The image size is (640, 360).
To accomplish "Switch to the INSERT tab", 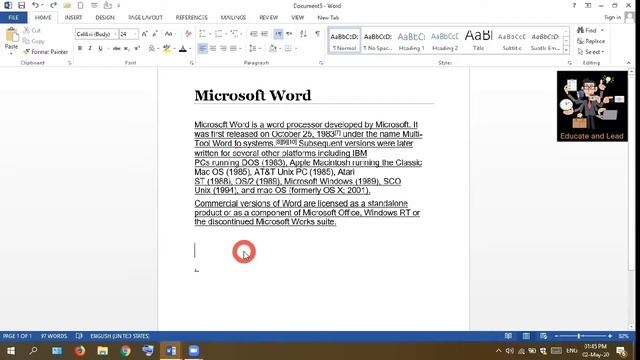I will point(73,18).
